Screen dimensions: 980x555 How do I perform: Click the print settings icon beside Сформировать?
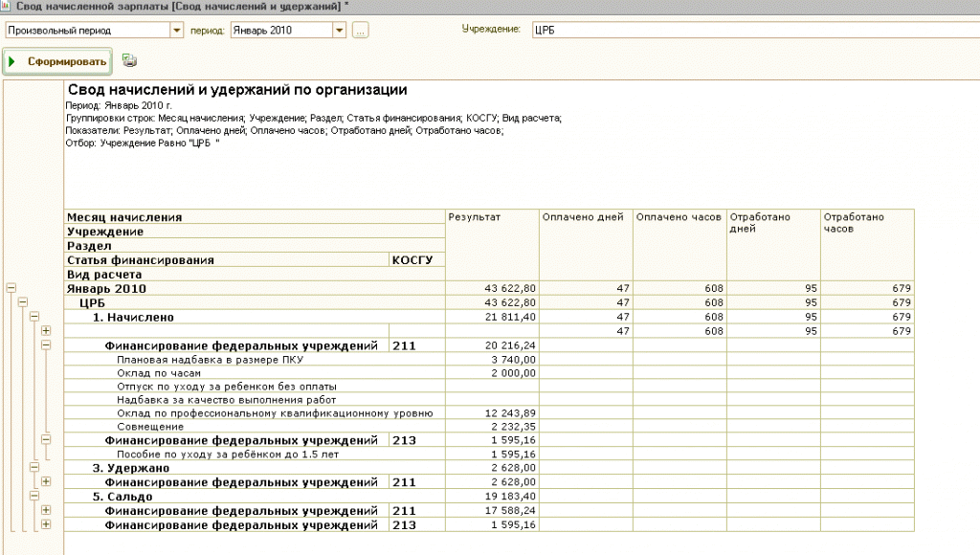[129, 60]
